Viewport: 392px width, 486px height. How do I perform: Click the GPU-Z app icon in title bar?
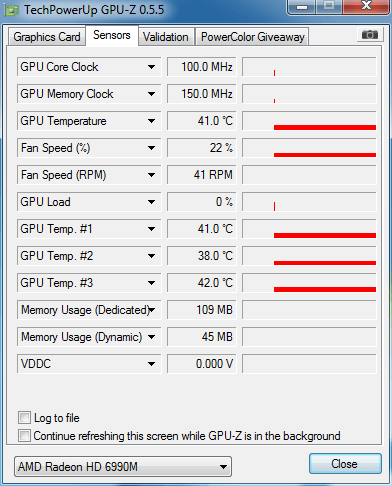coord(12,10)
